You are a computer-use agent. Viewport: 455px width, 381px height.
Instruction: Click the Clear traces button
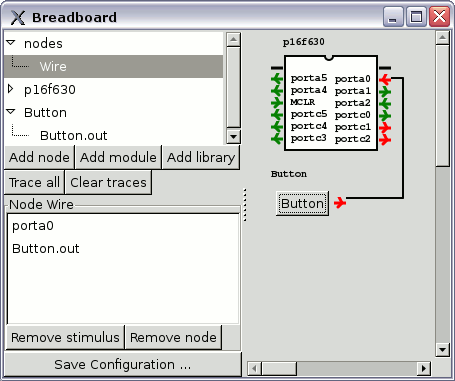pyautogui.click(x=108, y=182)
